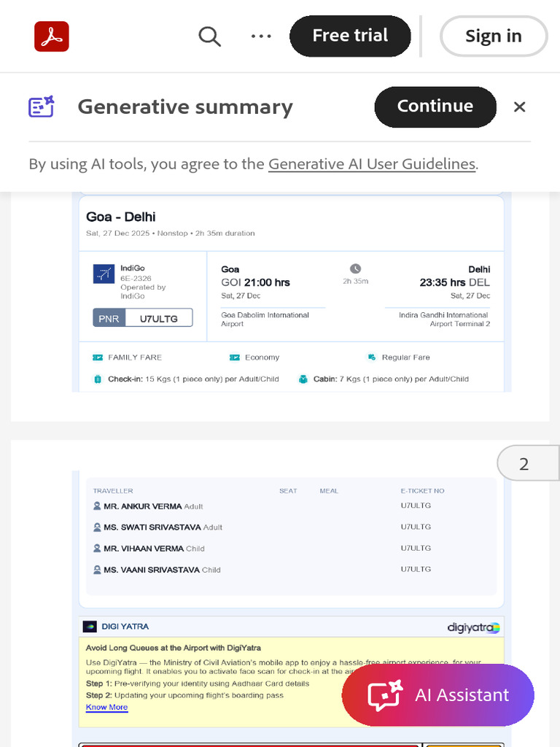Image resolution: width=560 pixels, height=747 pixels.
Task: Open the three-dot more options menu
Action: (x=261, y=36)
